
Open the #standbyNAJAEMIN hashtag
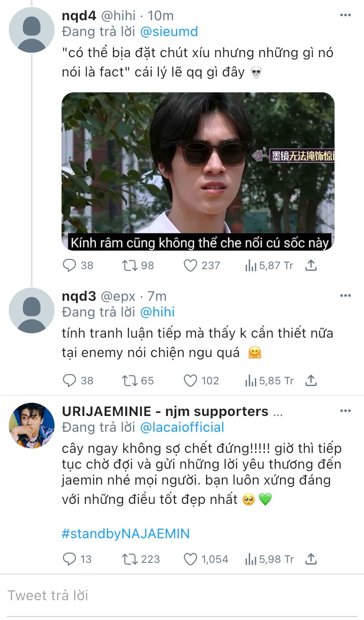(126, 534)
